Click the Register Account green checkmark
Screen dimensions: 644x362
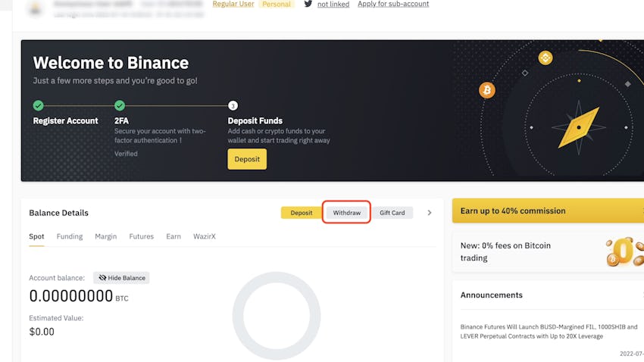(x=38, y=105)
